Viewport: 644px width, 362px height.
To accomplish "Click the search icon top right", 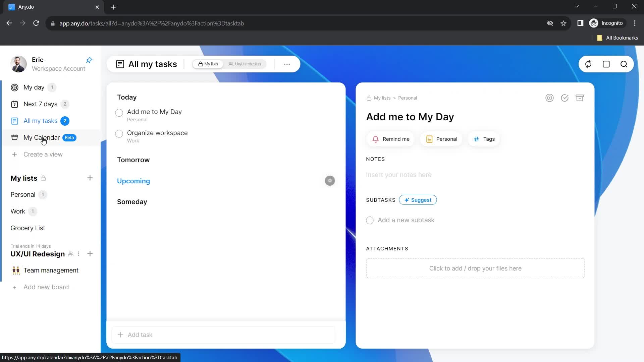I will point(624,64).
